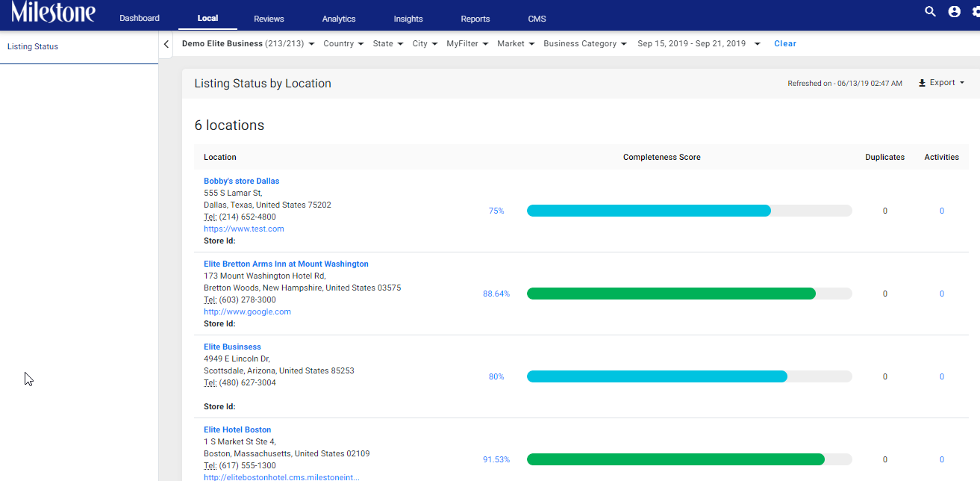Viewport: 980px width, 481px height.
Task: Open the www.google.com website link
Action: click(247, 311)
